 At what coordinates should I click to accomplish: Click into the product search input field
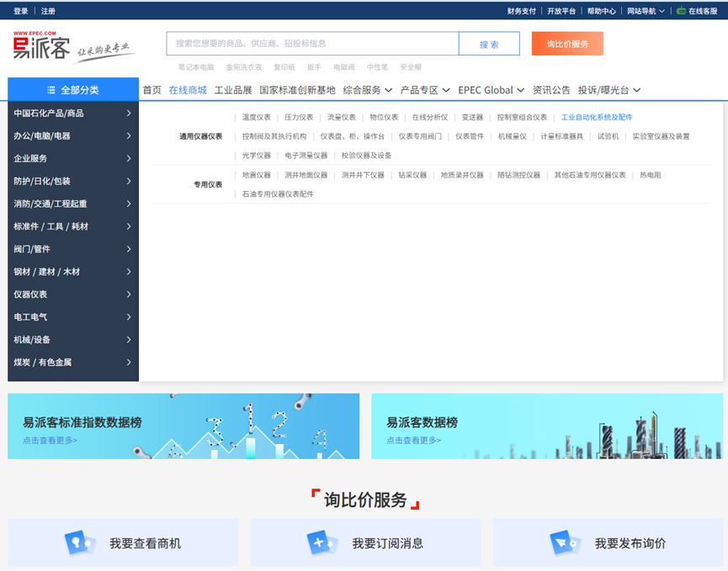click(311, 44)
